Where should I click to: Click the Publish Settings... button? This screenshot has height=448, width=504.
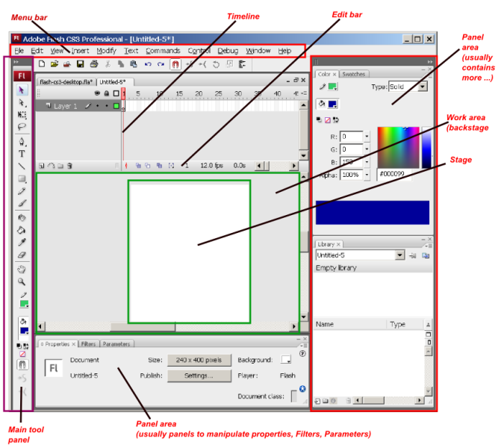pyautogui.click(x=199, y=376)
